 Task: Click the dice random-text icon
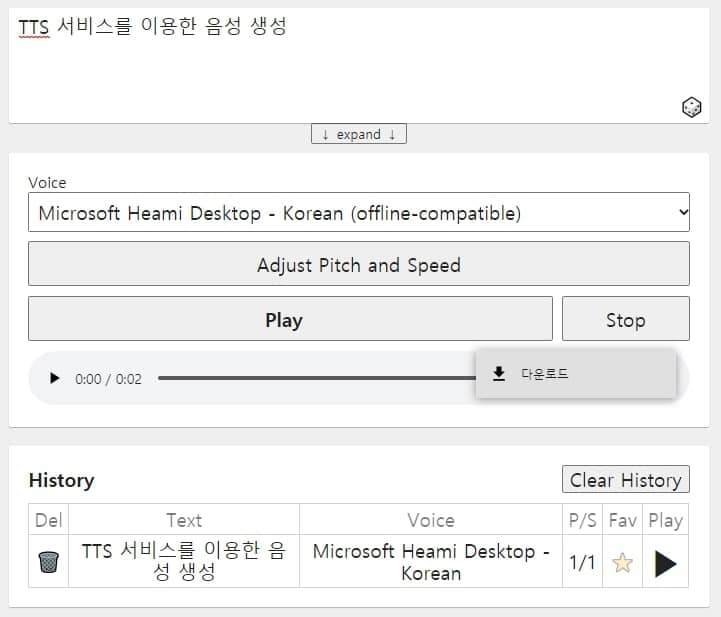click(x=691, y=108)
